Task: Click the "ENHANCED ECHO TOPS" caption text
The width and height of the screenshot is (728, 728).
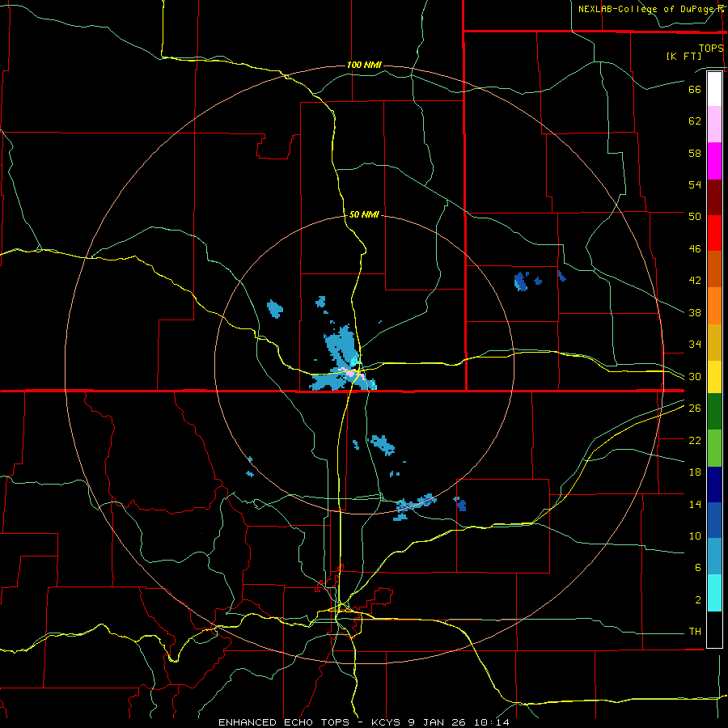Action: 284,722
